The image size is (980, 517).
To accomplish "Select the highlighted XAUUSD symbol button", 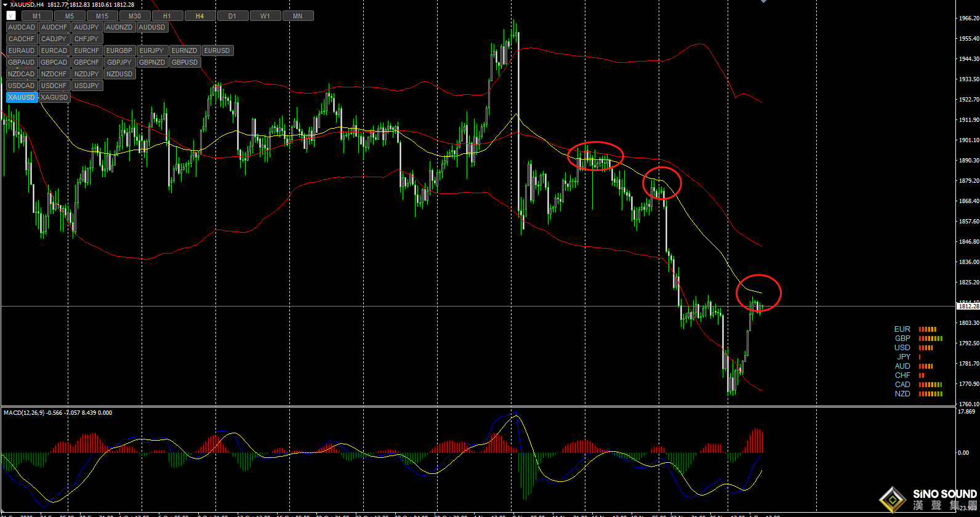I will [22, 97].
